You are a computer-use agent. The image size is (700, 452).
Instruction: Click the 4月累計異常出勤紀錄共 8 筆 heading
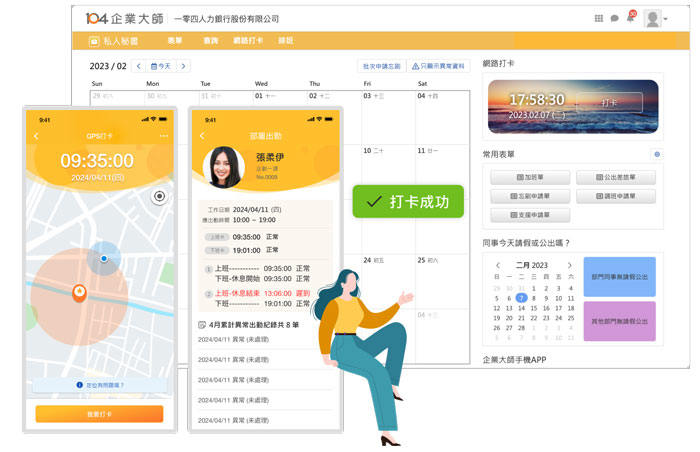(x=254, y=325)
